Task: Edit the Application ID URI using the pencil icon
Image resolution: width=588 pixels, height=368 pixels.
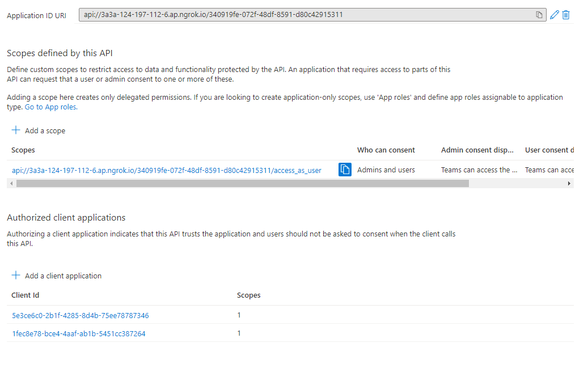Action: pyautogui.click(x=554, y=14)
